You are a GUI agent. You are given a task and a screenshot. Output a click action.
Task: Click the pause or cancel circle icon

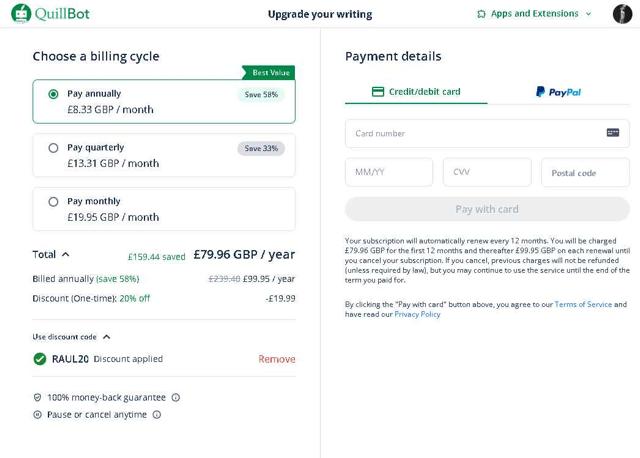pos(38,414)
